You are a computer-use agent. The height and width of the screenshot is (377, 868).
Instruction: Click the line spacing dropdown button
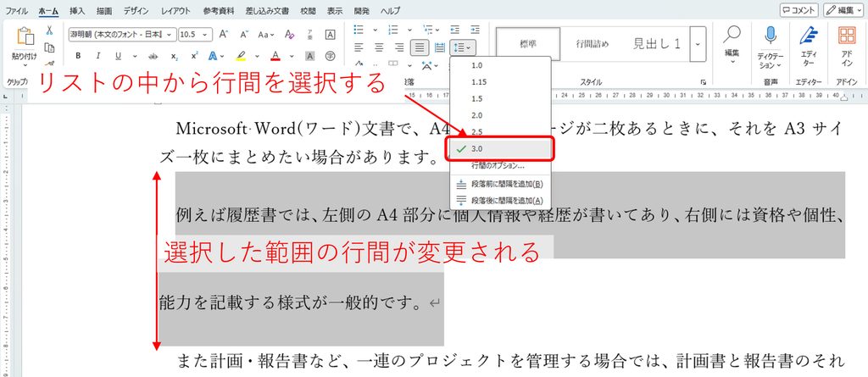click(462, 47)
